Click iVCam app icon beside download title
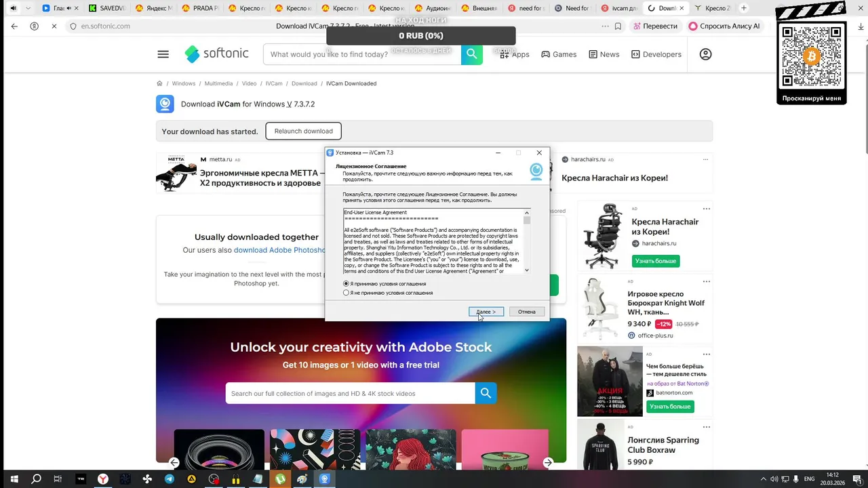 point(165,104)
